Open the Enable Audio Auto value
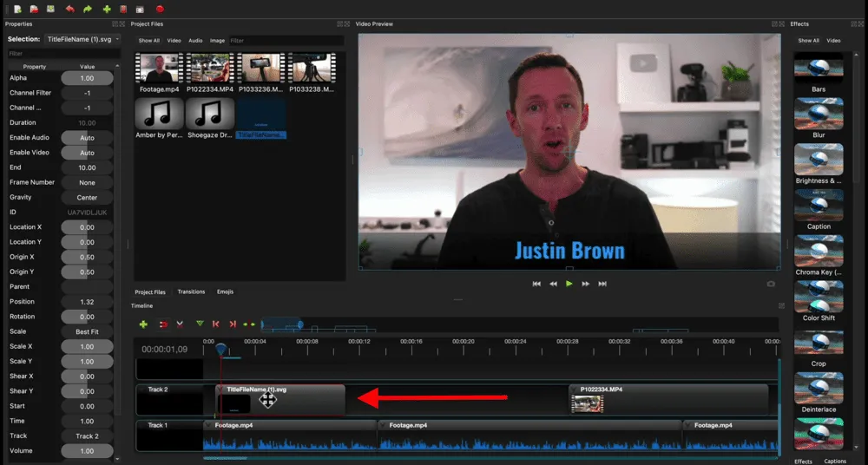Viewport: 868px width, 465px height. click(87, 138)
